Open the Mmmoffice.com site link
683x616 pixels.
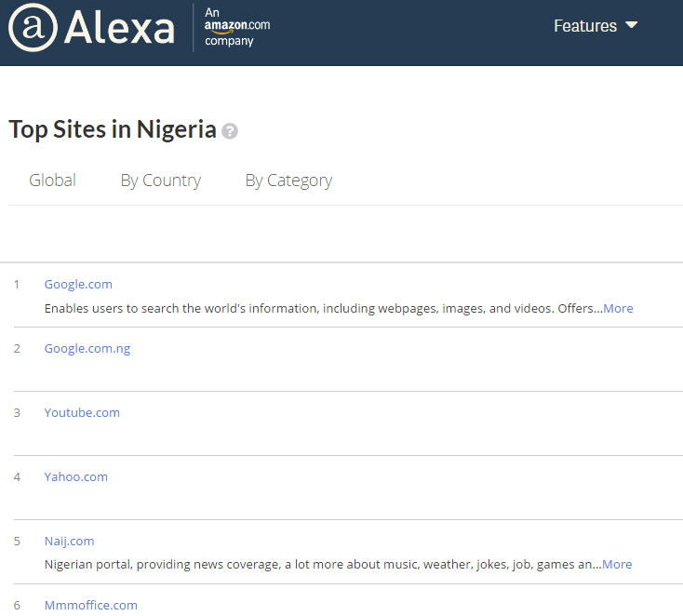point(90,605)
